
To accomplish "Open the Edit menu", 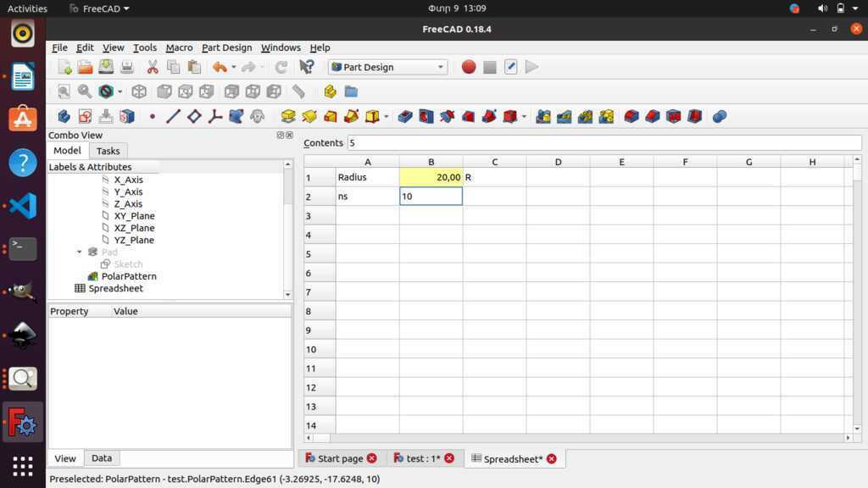I will [x=85, y=47].
